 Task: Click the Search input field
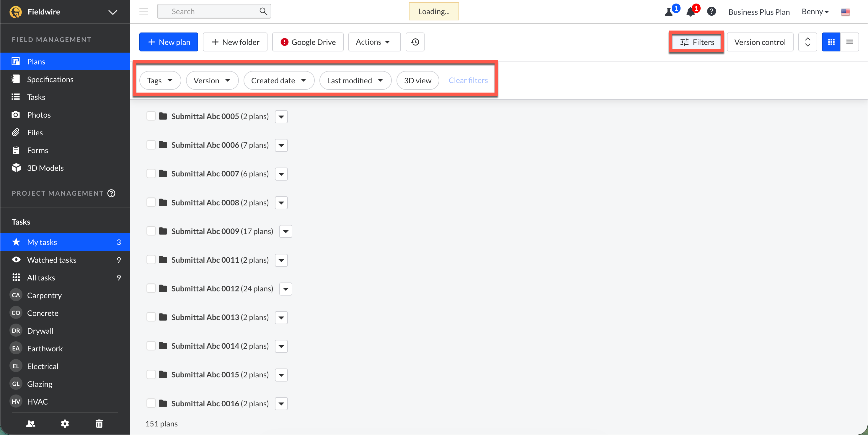click(209, 12)
